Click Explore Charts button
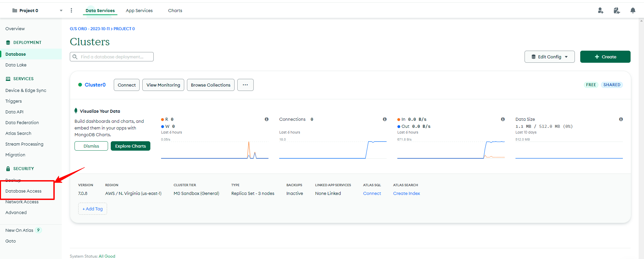644x259 pixels. [131, 146]
